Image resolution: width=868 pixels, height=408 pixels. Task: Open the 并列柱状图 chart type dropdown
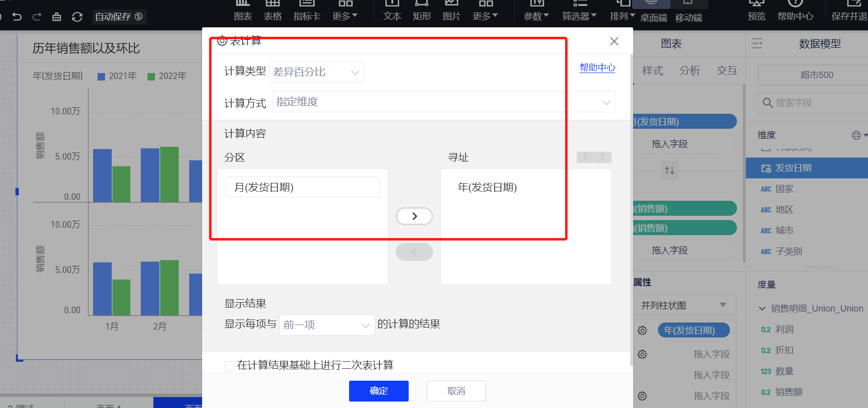tap(684, 305)
